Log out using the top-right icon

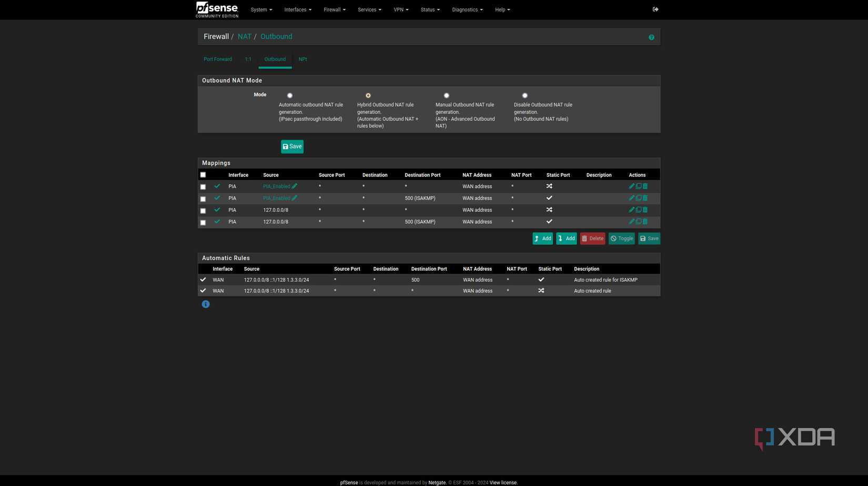(x=655, y=9)
